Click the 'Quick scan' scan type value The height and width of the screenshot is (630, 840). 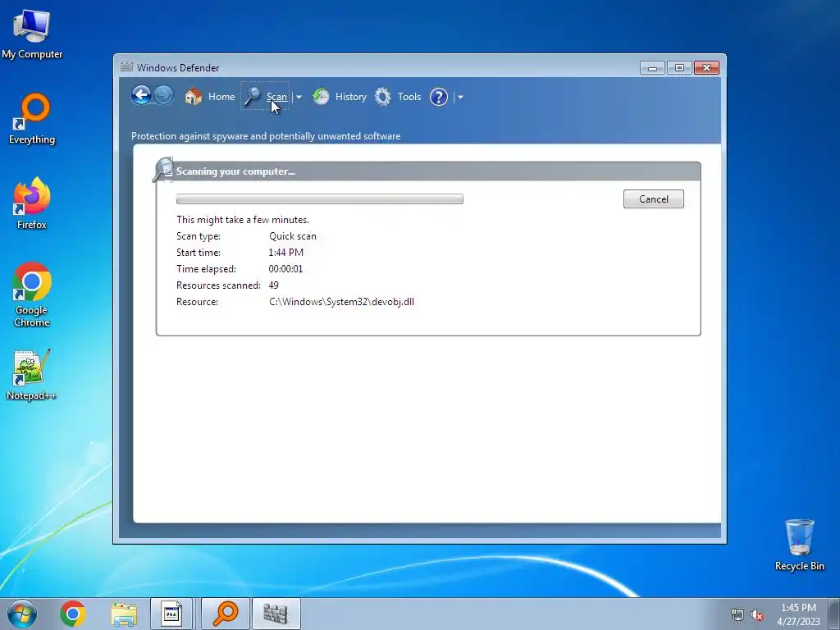point(293,235)
